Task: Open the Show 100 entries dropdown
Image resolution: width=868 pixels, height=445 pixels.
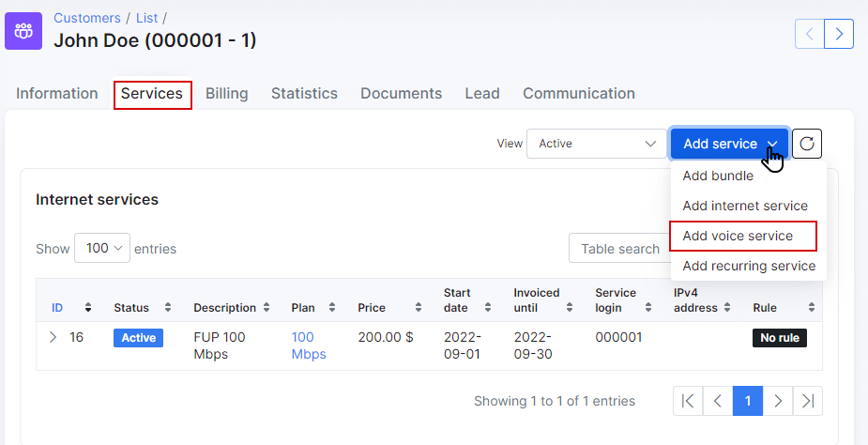Action: (x=102, y=248)
